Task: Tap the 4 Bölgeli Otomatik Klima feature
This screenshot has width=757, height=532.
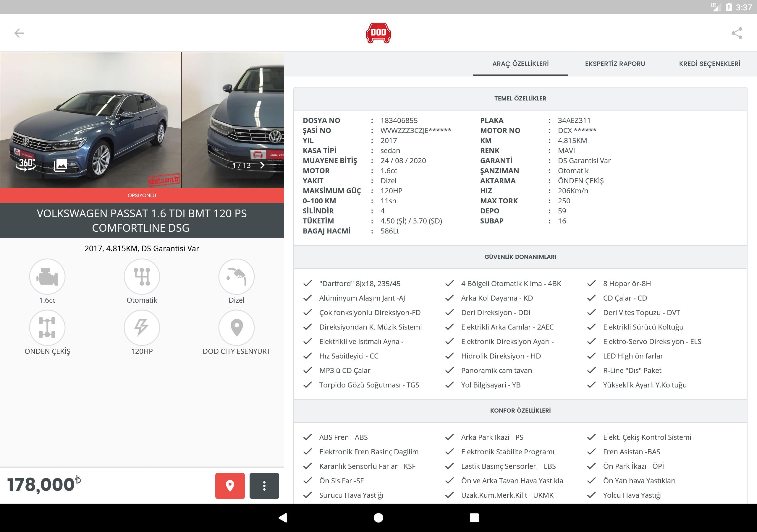Action: click(511, 283)
